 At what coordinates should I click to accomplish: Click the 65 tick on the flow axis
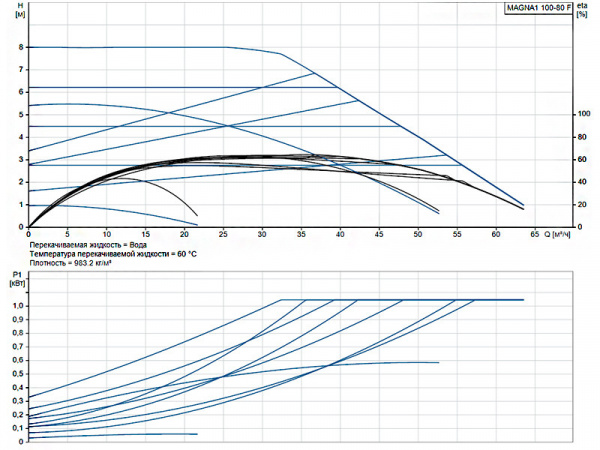point(534,234)
